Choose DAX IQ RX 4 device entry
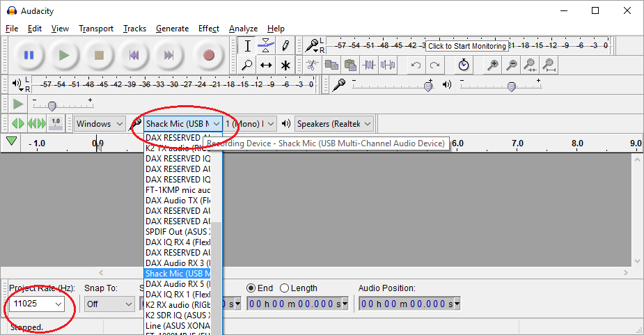The height and width of the screenshot is (335, 644). (x=178, y=242)
